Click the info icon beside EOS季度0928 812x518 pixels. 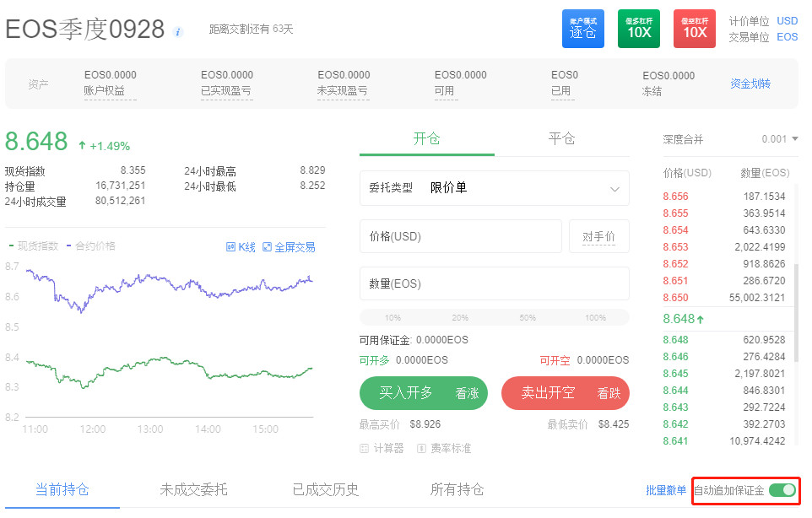click(178, 32)
